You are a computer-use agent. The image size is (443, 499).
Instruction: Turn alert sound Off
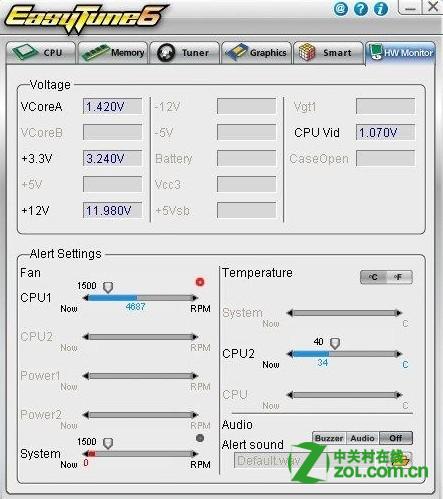(396, 438)
